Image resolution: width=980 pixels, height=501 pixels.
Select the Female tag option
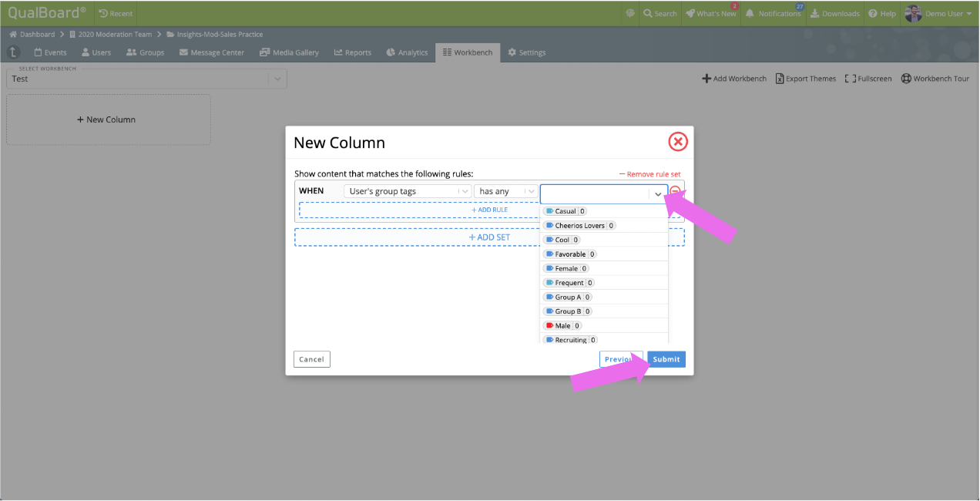coord(604,268)
